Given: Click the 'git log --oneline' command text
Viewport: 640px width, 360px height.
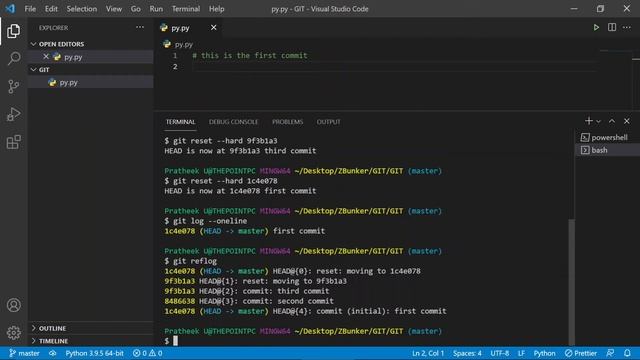Looking at the screenshot, I should click(210, 221).
